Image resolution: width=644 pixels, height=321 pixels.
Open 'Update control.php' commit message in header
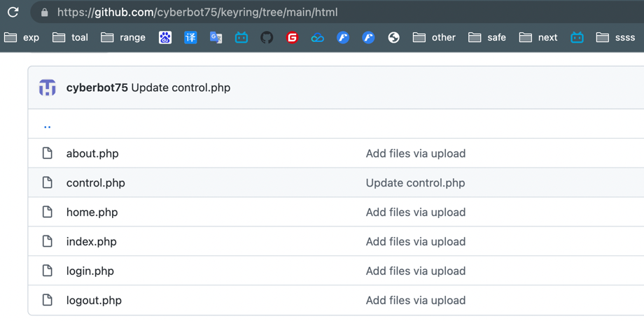[181, 88]
